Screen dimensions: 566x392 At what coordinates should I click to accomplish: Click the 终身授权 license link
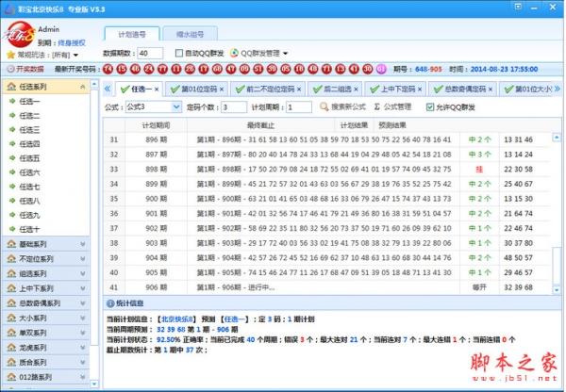point(72,43)
